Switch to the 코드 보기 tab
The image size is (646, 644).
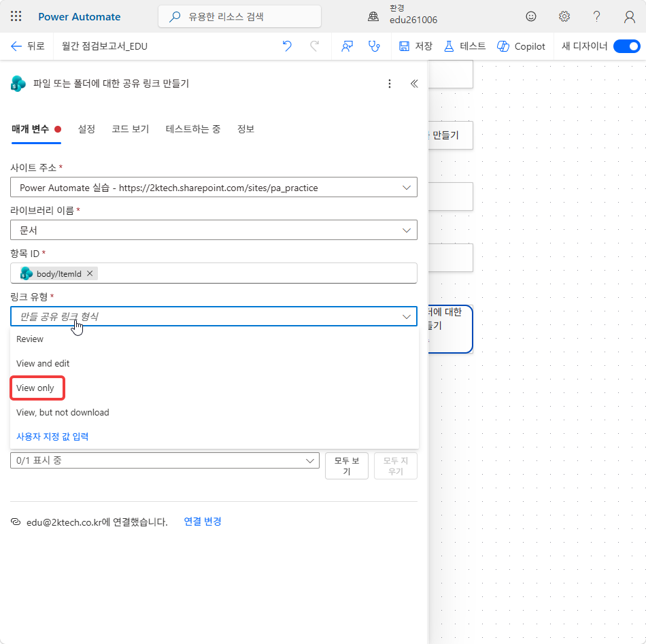tap(130, 129)
